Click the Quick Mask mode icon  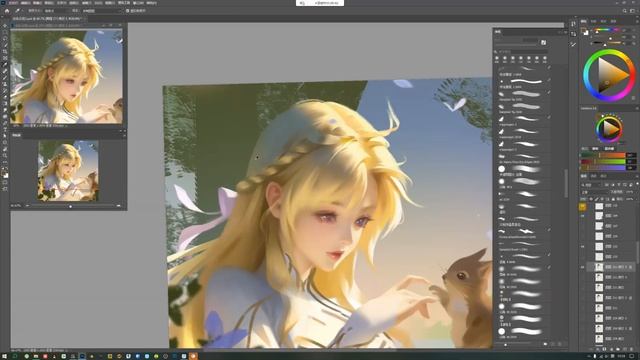pos(5,182)
